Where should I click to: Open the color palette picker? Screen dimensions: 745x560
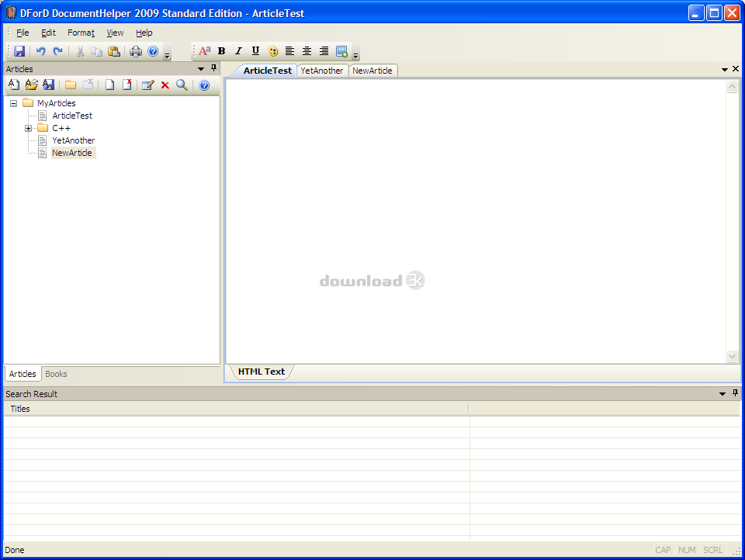272,51
